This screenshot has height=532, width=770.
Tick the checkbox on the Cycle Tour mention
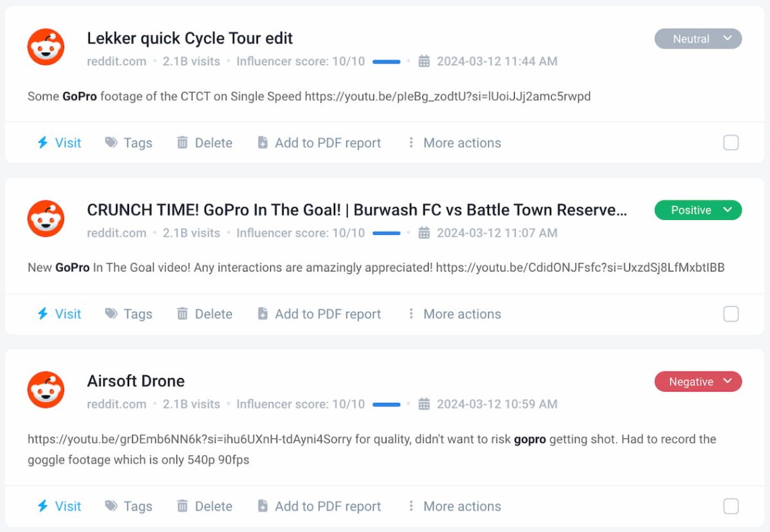tap(731, 142)
